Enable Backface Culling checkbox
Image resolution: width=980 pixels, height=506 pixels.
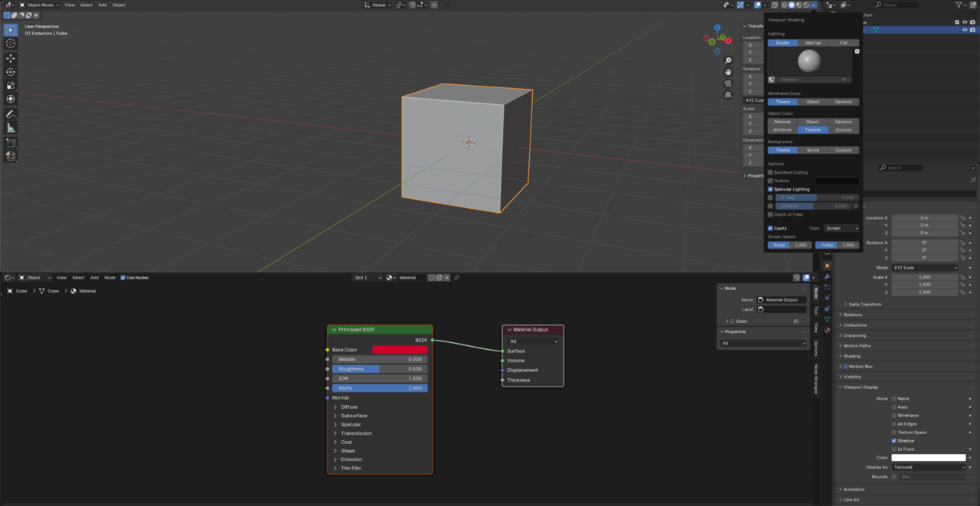(x=770, y=172)
